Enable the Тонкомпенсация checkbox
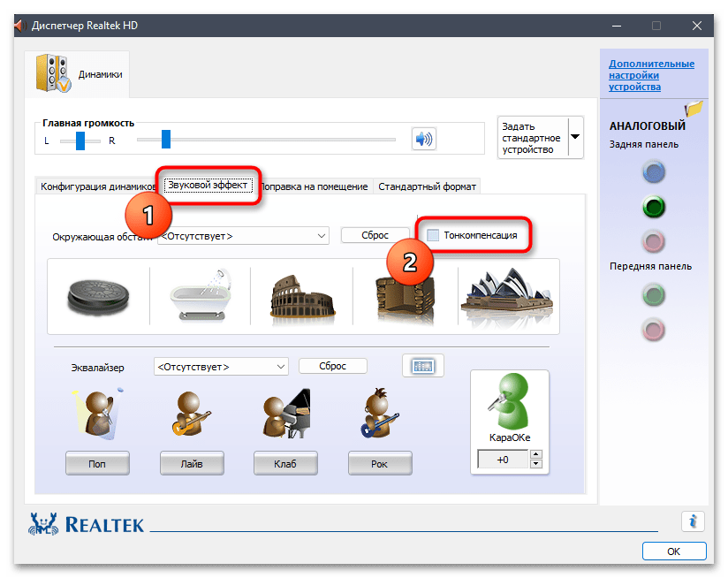Screen dimensions: 728x578 tap(433, 235)
